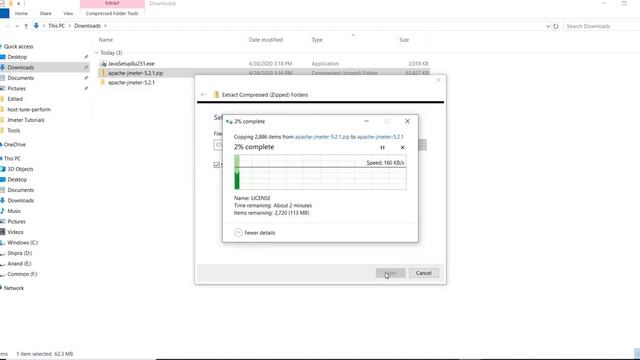Viewport: 640px width, 360px height.
Task: Open Music under This PC
Action: point(14,211)
